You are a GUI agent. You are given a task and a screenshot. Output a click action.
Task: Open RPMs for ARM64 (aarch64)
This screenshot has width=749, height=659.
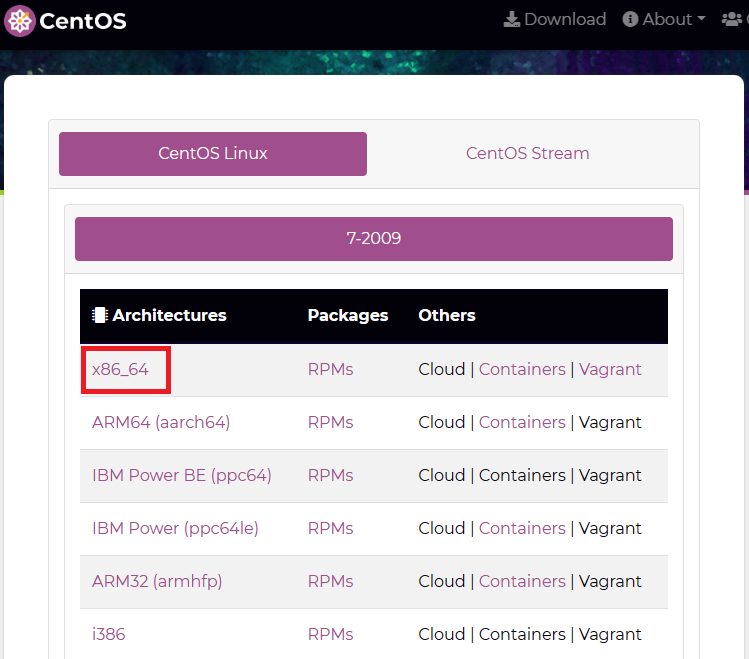(331, 423)
